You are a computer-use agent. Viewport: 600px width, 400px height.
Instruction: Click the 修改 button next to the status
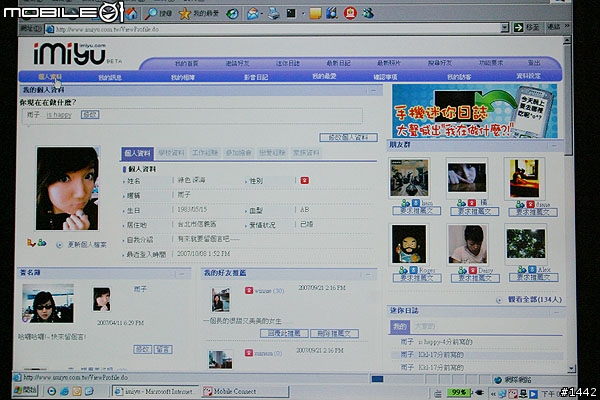[x=90, y=114]
